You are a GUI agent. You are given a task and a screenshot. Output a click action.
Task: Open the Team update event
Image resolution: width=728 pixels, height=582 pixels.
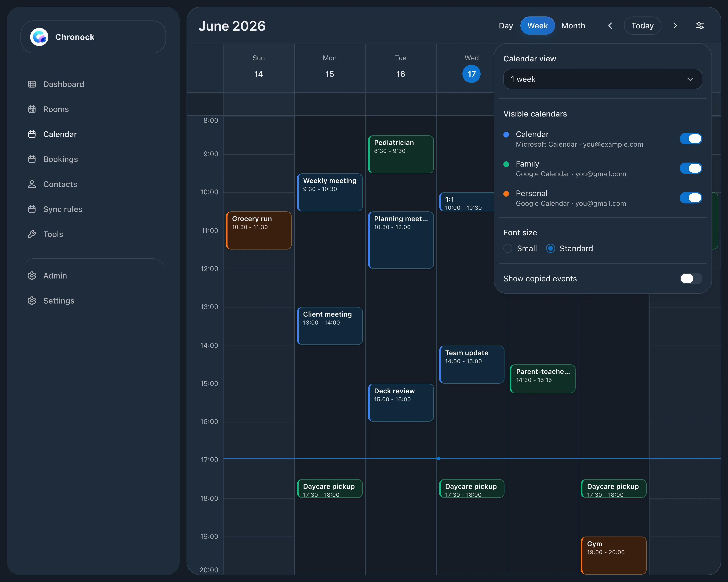(471, 364)
